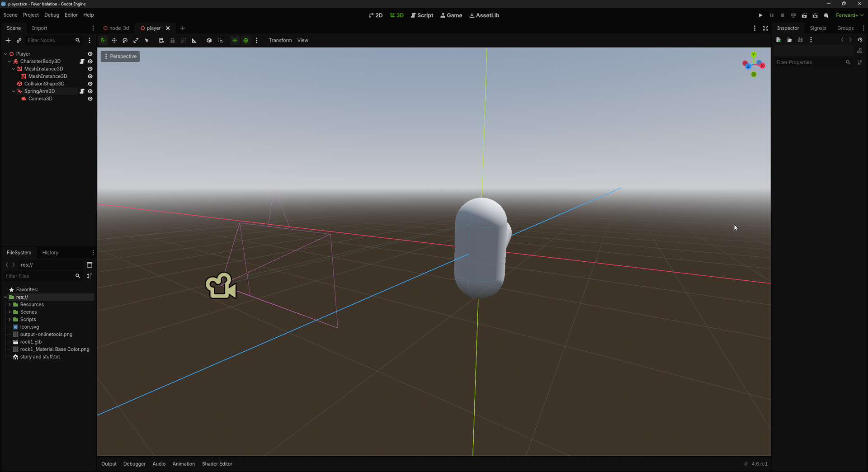This screenshot has height=472, width=868.
Task: Toggle distraction-free mode for the viewport
Action: tap(765, 28)
